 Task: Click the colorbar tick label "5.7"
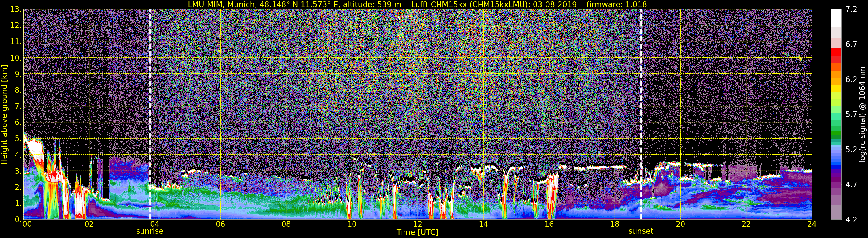pos(851,114)
